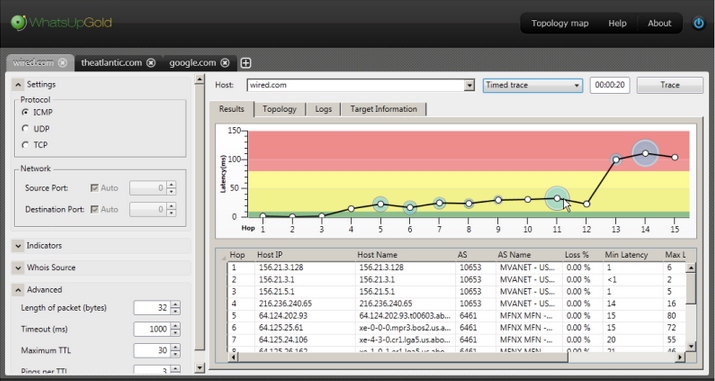Sort by Host Name column header

pos(405,255)
